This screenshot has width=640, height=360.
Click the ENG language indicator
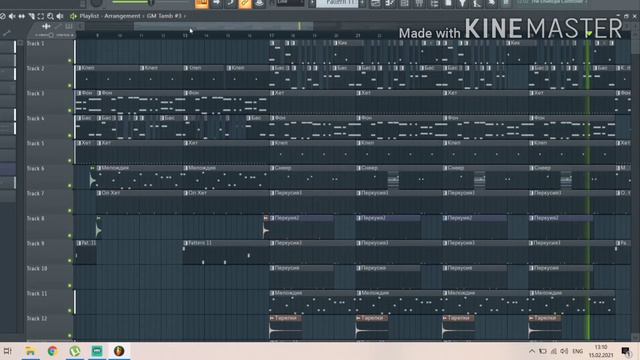coord(578,351)
